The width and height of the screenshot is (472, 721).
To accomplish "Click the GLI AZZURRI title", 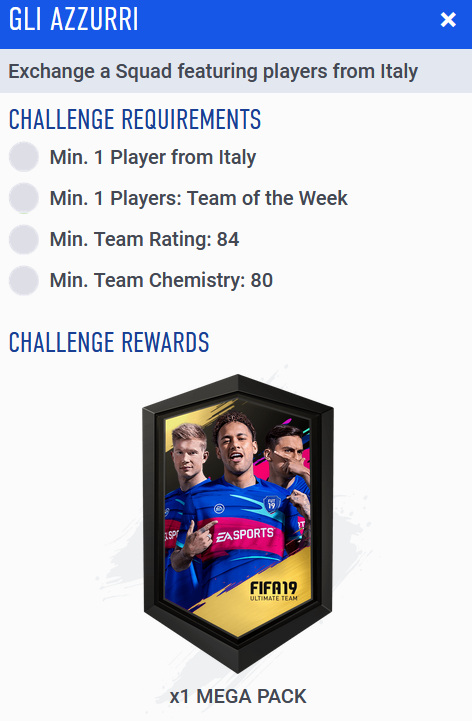I will pyautogui.click(x=74, y=19).
